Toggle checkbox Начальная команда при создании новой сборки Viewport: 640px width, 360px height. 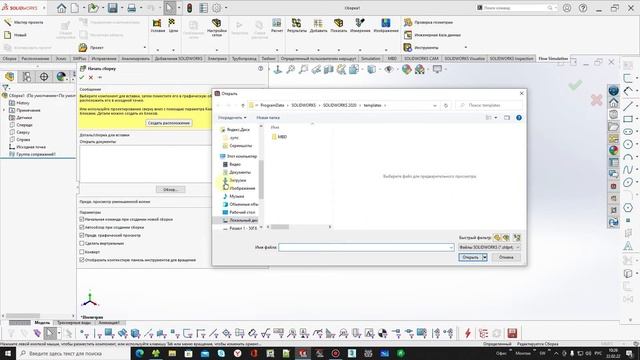pos(82,219)
